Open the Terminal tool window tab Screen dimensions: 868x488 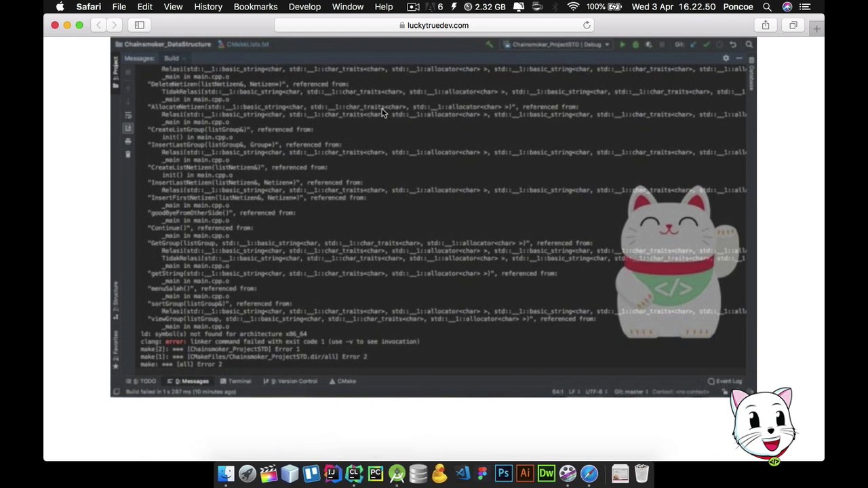click(x=236, y=381)
